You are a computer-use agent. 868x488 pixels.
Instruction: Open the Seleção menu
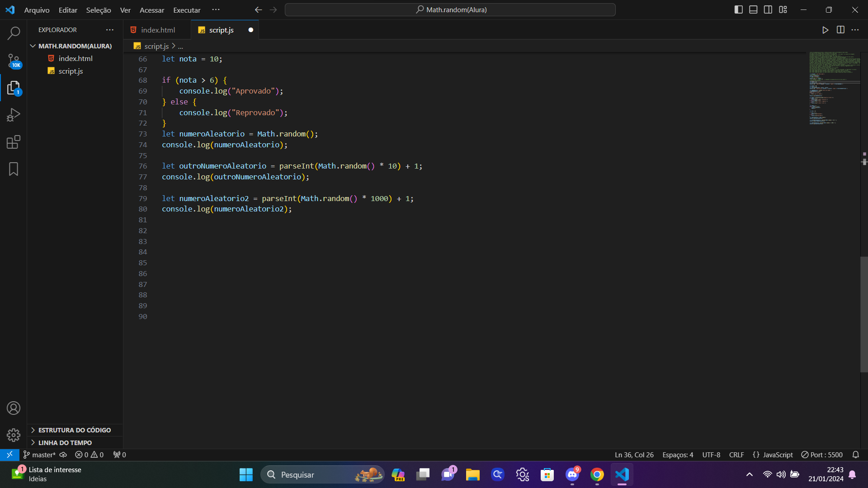[99, 10]
